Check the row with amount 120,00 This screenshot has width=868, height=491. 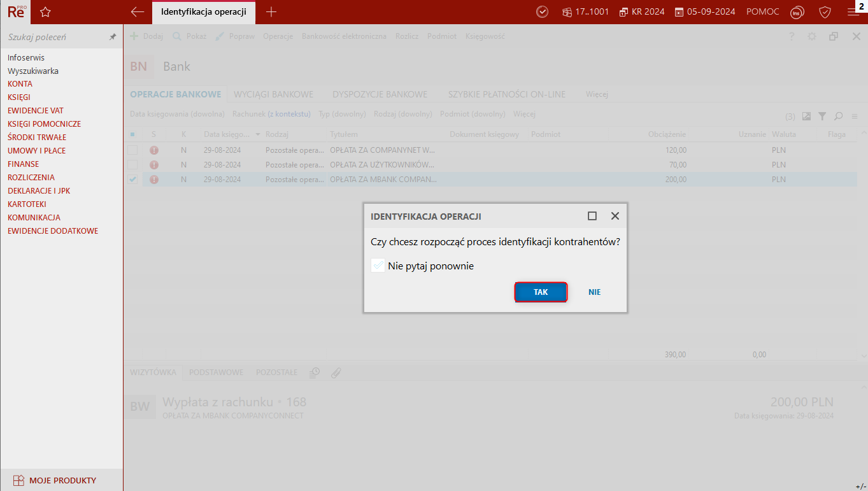(132, 150)
